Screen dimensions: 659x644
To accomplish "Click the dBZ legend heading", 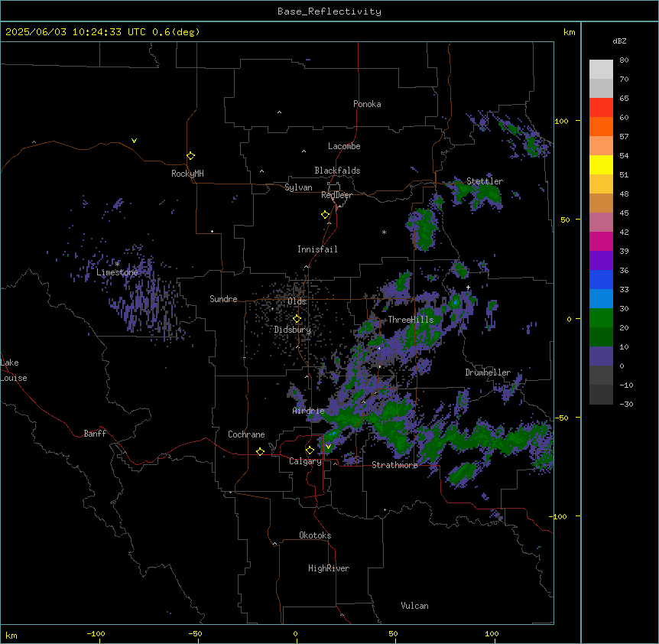I will pos(619,41).
